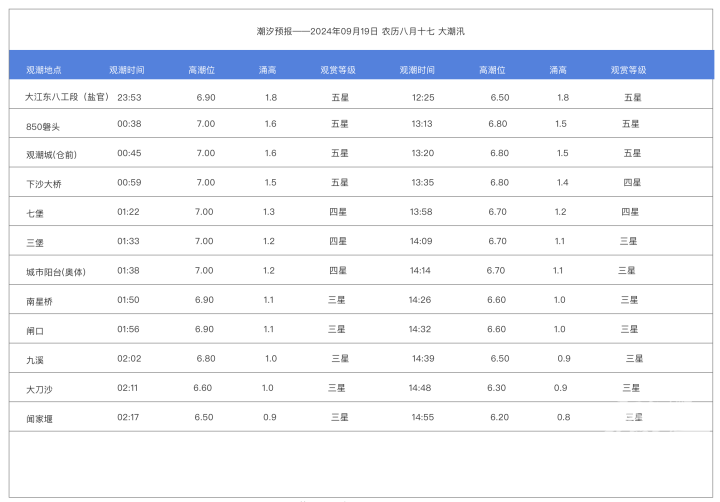Select the afternoon time '14:39'

[423, 359]
